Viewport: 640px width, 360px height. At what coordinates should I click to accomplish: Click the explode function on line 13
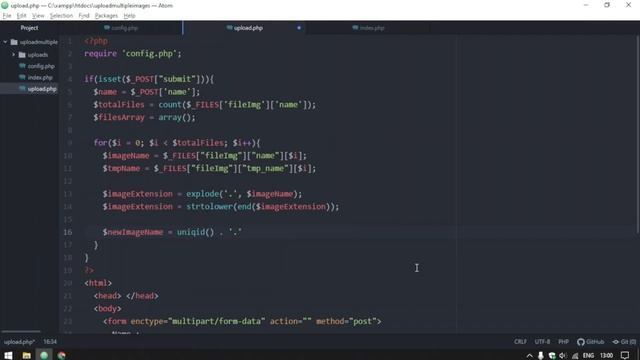click(202, 194)
